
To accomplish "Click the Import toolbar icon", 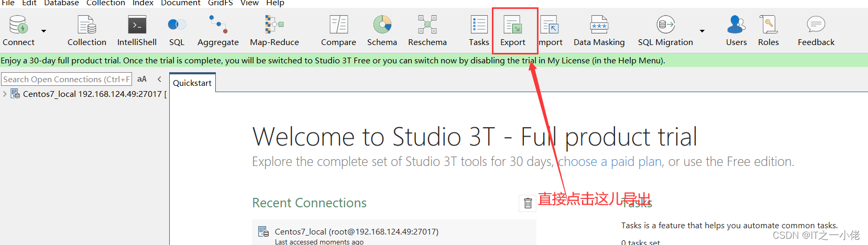I will pos(550,30).
